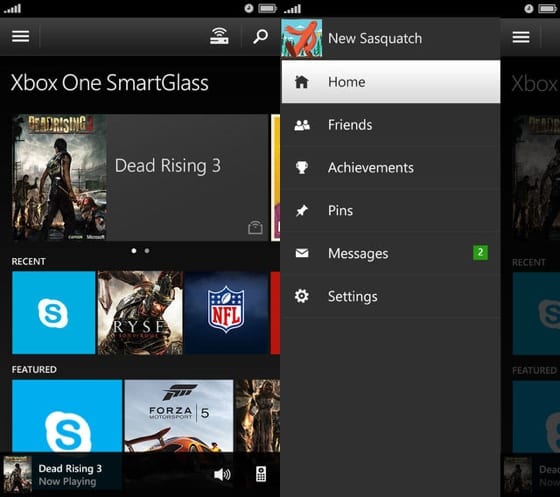Tap the console connection icon
560x497 pixels.
[219, 36]
